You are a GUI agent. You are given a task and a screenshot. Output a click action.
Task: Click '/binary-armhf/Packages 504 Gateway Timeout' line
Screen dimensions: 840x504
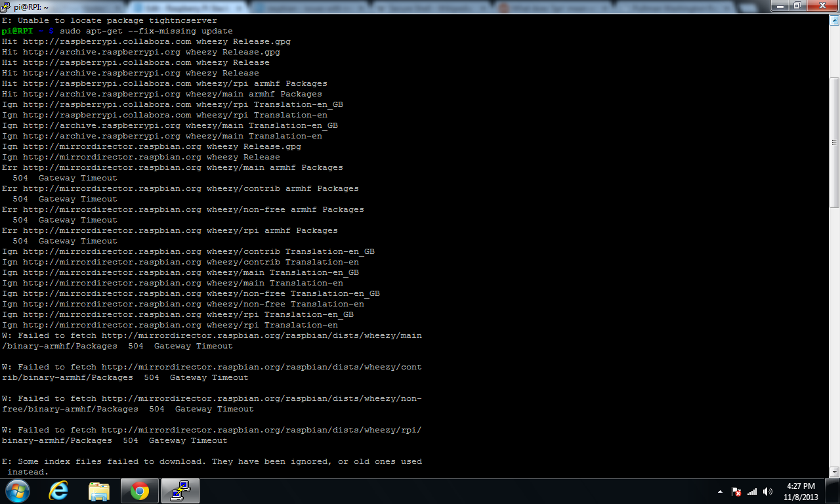click(117, 346)
